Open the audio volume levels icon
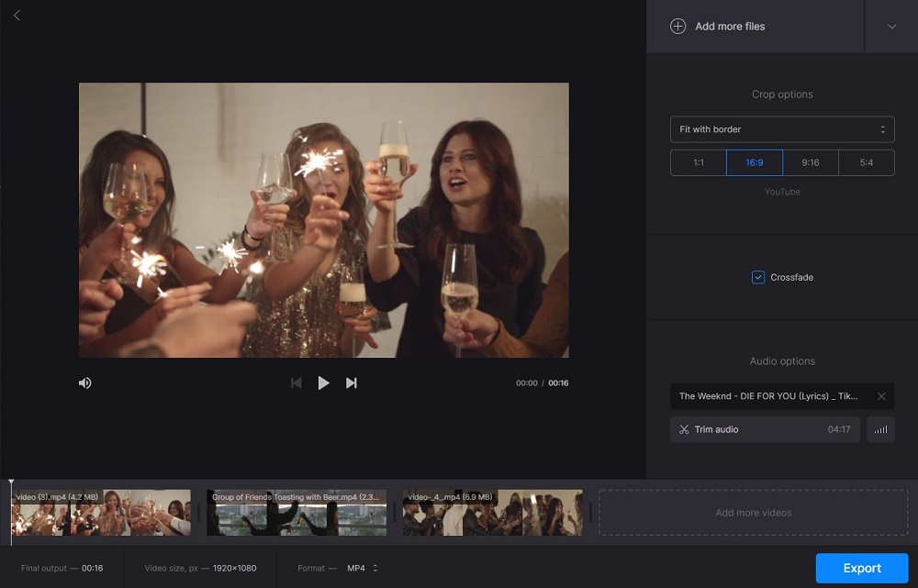 (x=880, y=428)
